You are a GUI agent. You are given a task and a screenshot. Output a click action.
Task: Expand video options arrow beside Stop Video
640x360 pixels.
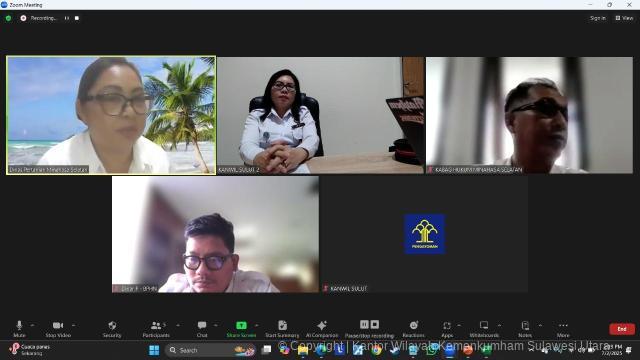74,325
